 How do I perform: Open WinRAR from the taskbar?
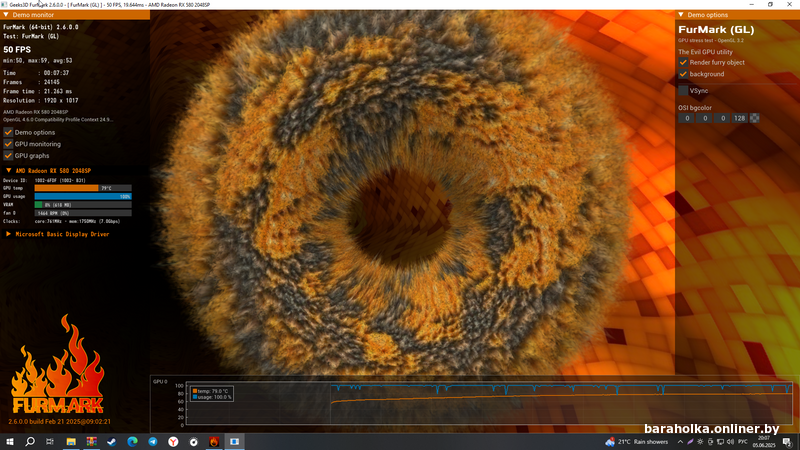pyautogui.click(x=91, y=441)
